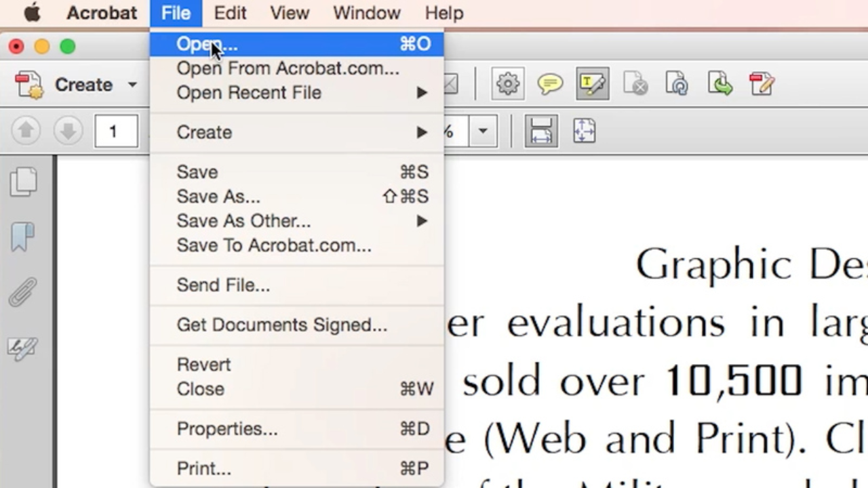Viewport: 868px width, 488px height.
Task: Choose Save from the File menu
Action: 297,172
